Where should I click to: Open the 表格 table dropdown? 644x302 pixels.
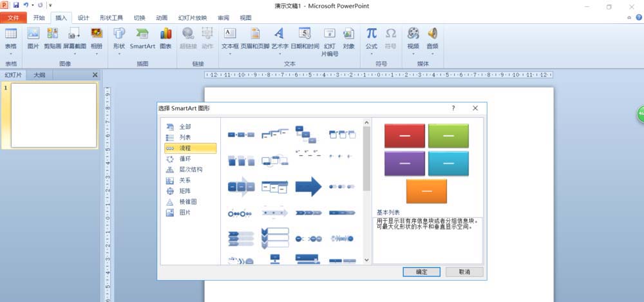pos(11,53)
